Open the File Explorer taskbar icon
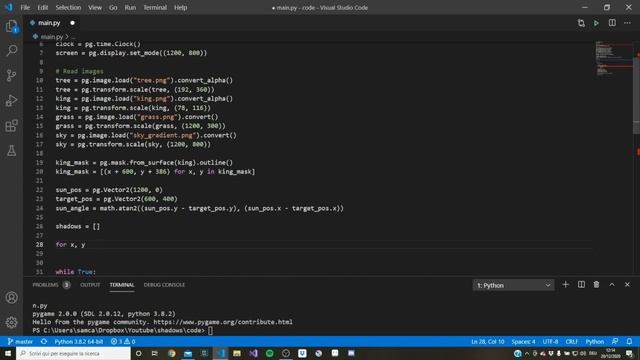Screen dimensions: 640x360 pos(237,353)
